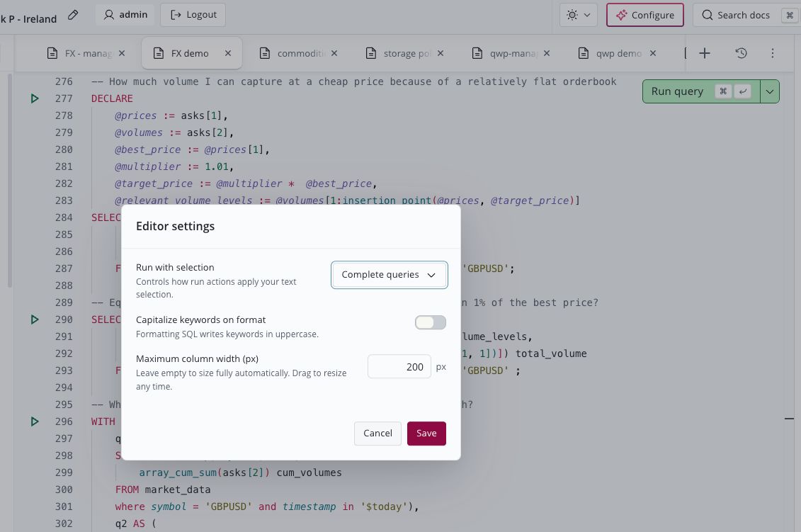Open the Complete queries dropdown
801x532 pixels.
click(x=390, y=275)
